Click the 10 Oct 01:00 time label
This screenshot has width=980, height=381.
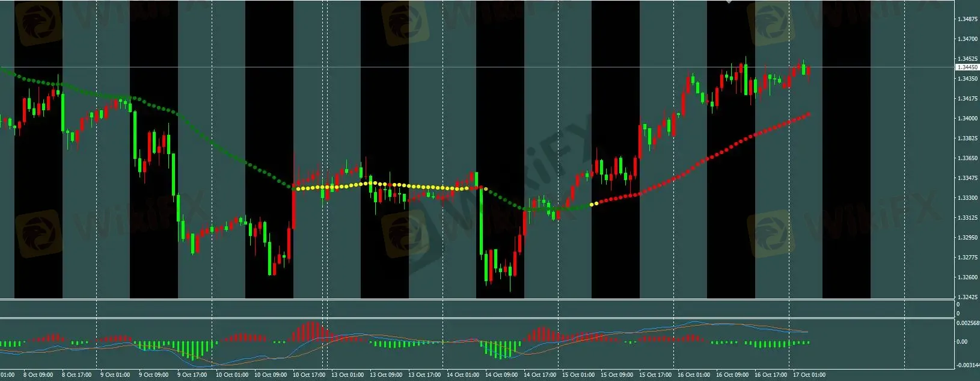click(232, 375)
